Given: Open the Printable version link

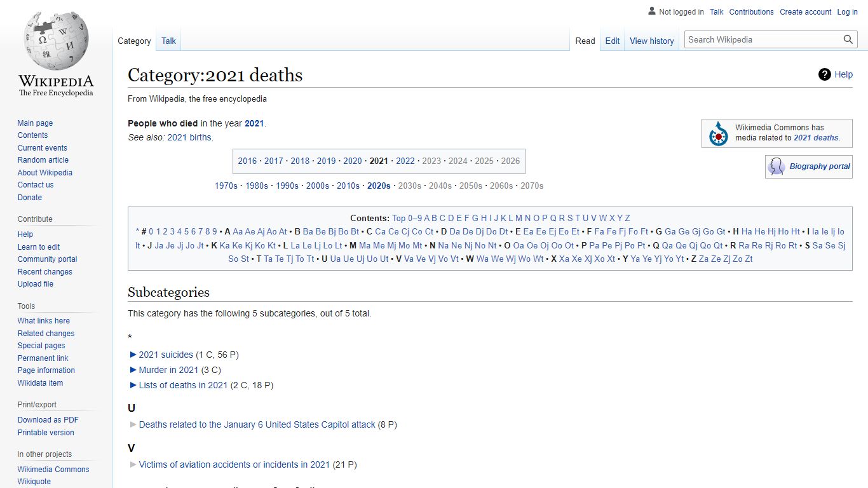Looking at the screenshot, I should [x=46, y=433].
